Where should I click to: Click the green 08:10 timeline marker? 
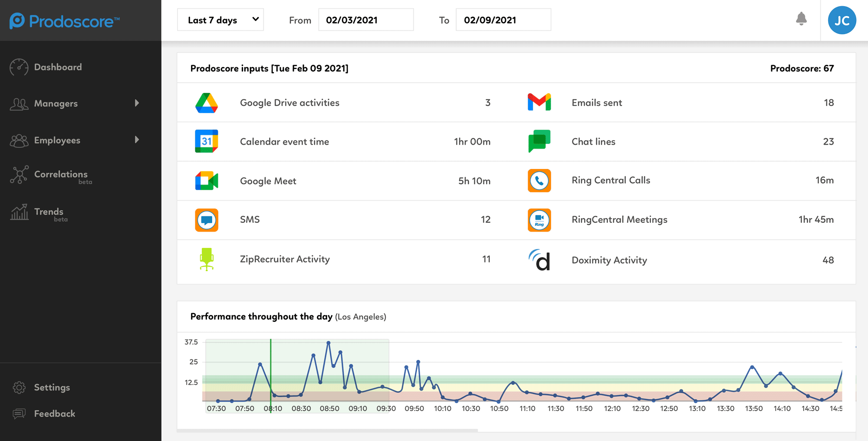pos(271,376)
